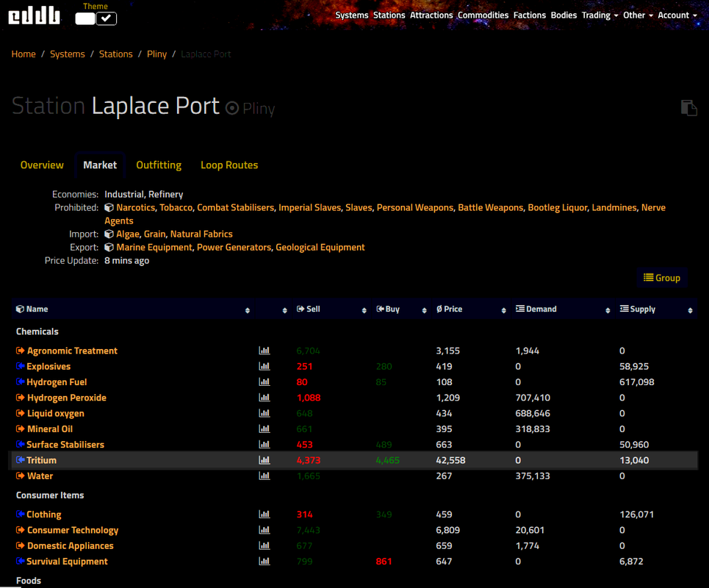The height and width of the screenshot is (588, 709).
Task: Open Systems in the top navigation
Action: 352,15
